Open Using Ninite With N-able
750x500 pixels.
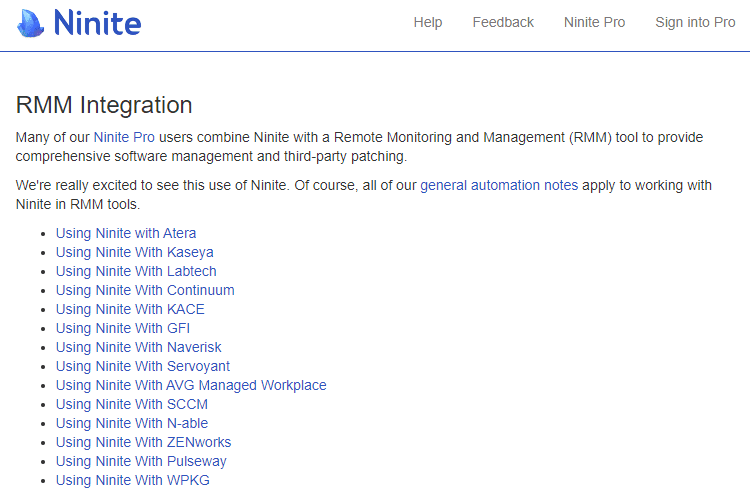tap(132, 423)
